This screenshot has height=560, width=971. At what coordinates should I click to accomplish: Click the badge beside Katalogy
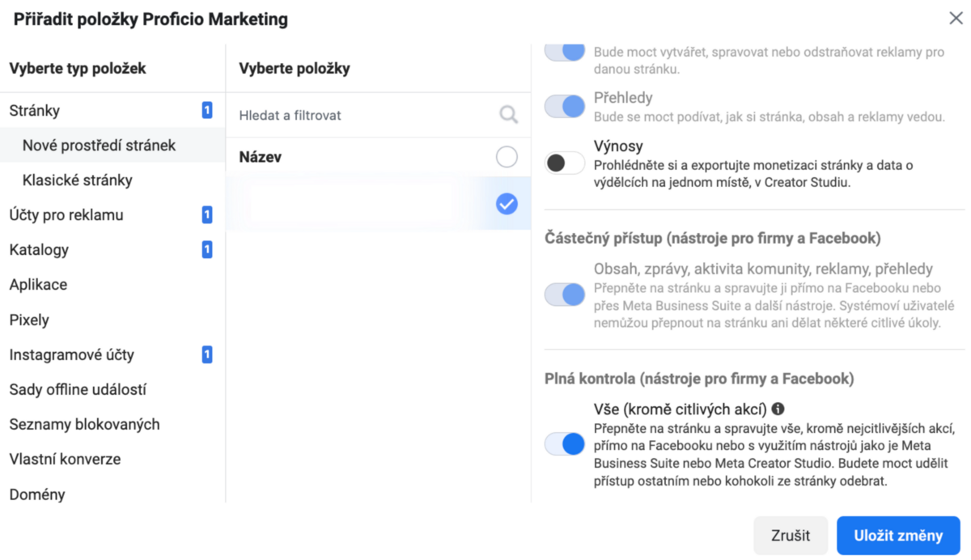pos(207,249)
